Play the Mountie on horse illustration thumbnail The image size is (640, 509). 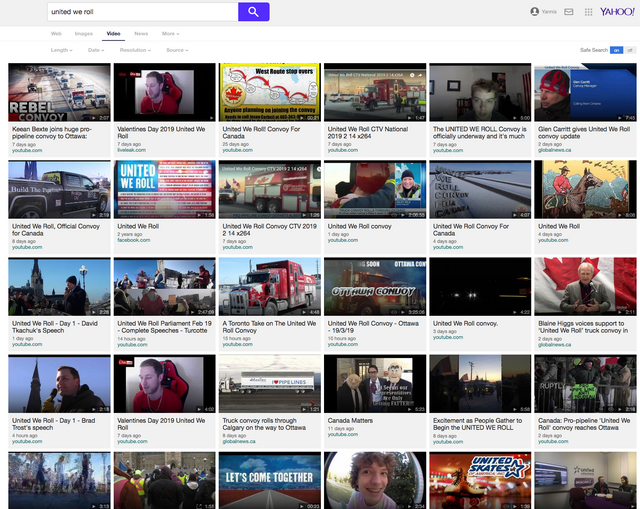[x=585, y=189]
